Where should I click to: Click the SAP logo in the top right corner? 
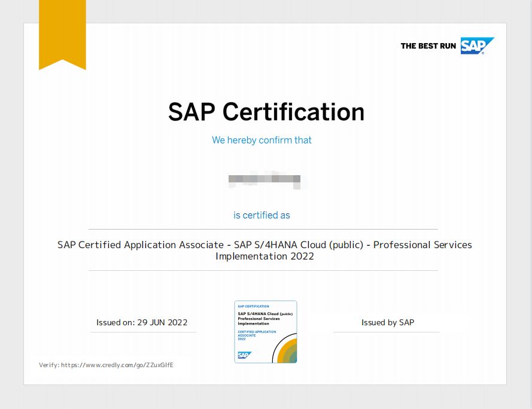point(477,45)
